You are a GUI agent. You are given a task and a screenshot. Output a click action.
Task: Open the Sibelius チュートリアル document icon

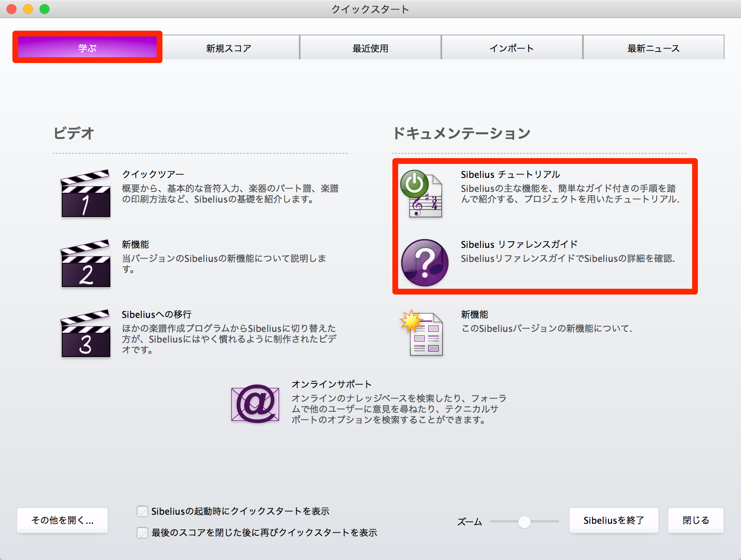[x=422, y=194]
